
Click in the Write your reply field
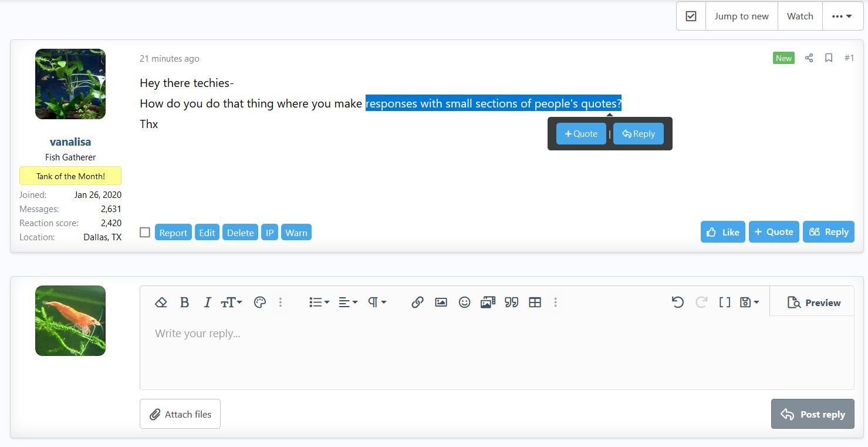click(496, 352)
